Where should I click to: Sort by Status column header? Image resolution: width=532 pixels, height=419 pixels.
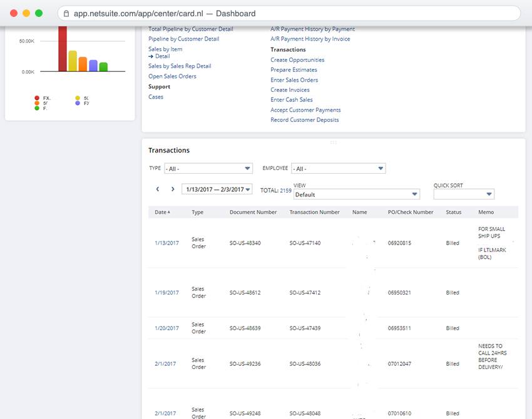point(454,212)
